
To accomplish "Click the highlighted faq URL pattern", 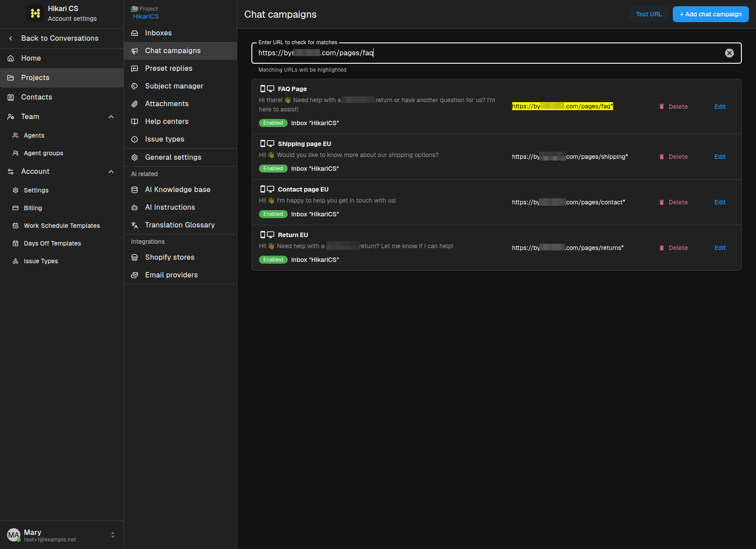I will point(562,106).
